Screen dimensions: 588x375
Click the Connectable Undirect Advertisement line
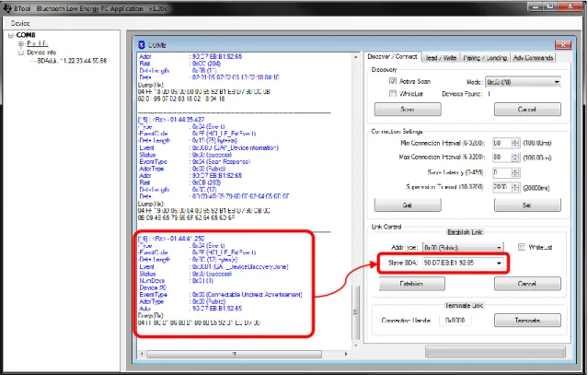click(221, 294)
